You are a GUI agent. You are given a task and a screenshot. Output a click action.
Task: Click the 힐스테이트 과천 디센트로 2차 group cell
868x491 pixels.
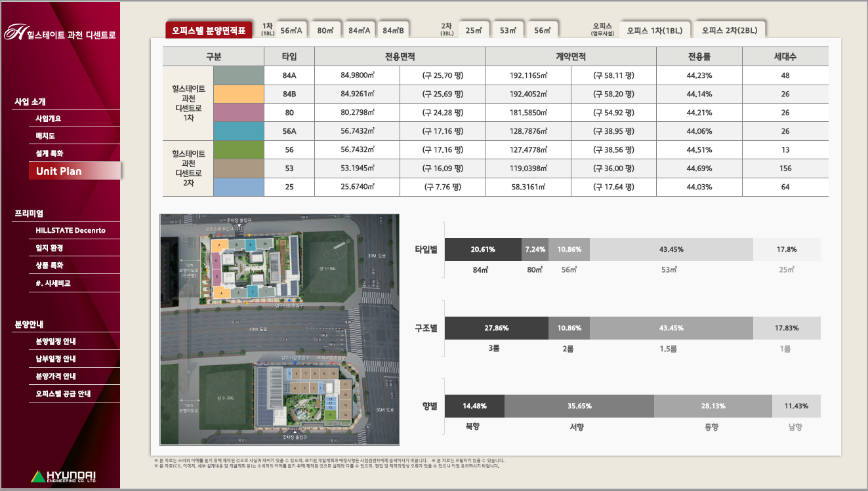[188, 168]
